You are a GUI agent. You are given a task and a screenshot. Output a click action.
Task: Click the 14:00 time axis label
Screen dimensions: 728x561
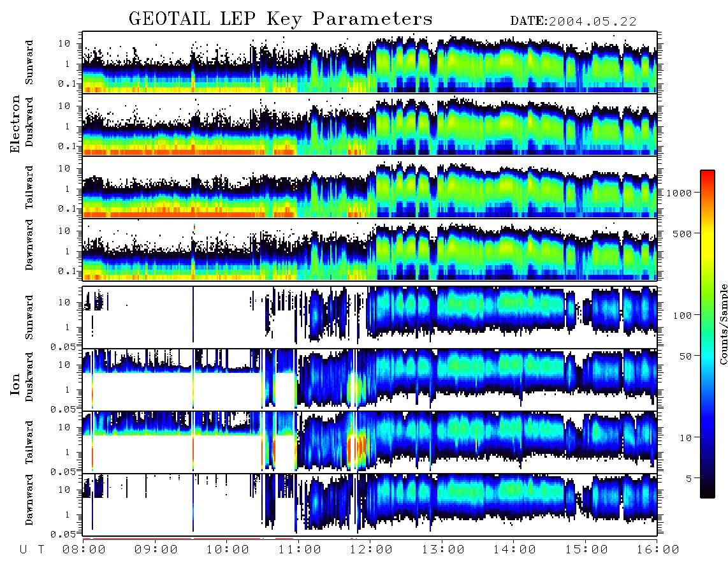point(514,550)
